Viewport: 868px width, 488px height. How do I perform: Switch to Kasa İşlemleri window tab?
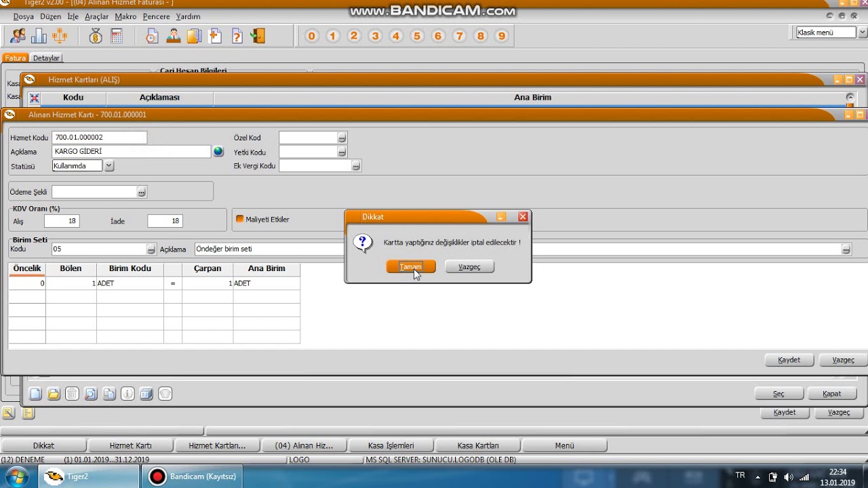point(391,445)
